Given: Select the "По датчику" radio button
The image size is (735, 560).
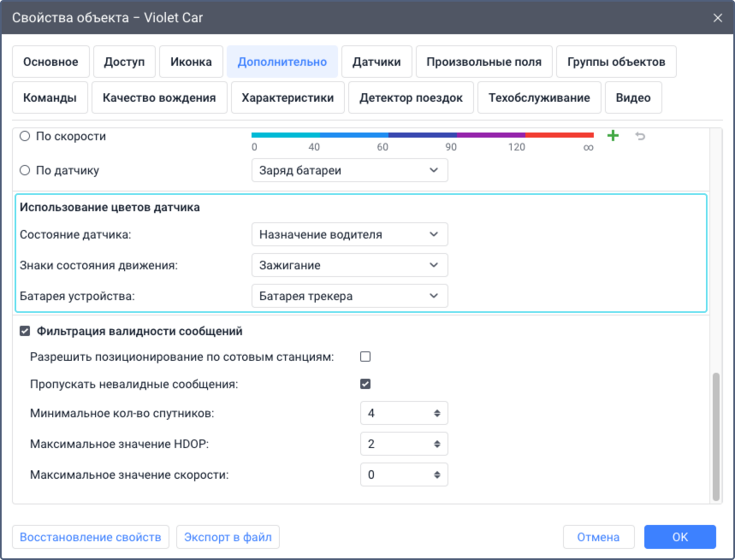Looking at the screenshot, I should 25,170.
